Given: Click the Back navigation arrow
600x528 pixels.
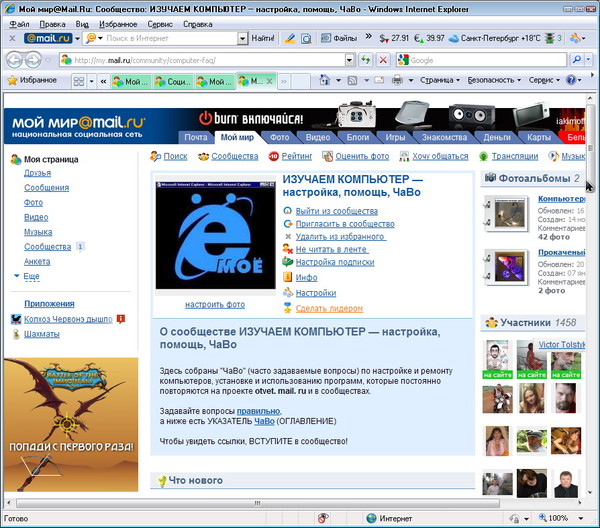Looking at the screenshot, I should click(15, 60).
